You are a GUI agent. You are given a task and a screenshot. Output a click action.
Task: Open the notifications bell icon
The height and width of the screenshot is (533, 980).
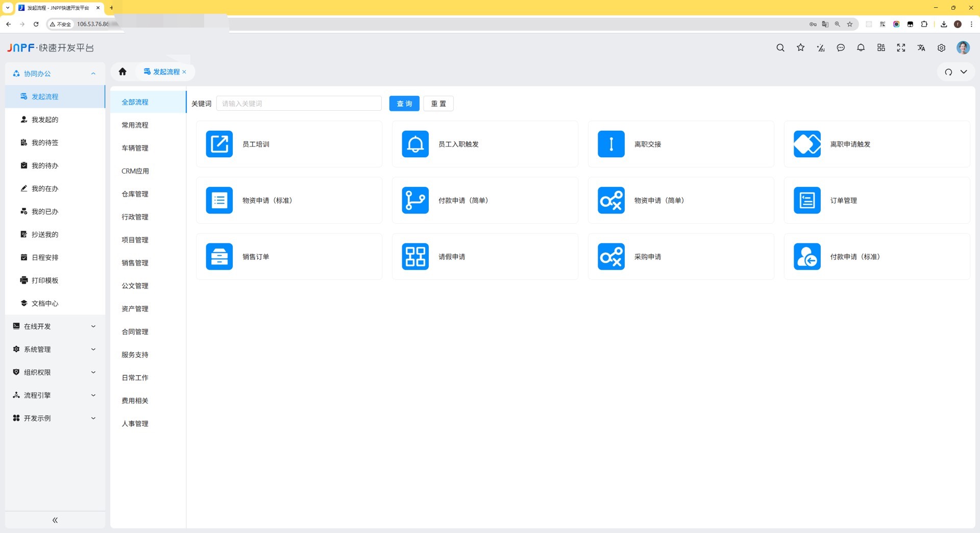pyautogui.click(x=861, y=48)
